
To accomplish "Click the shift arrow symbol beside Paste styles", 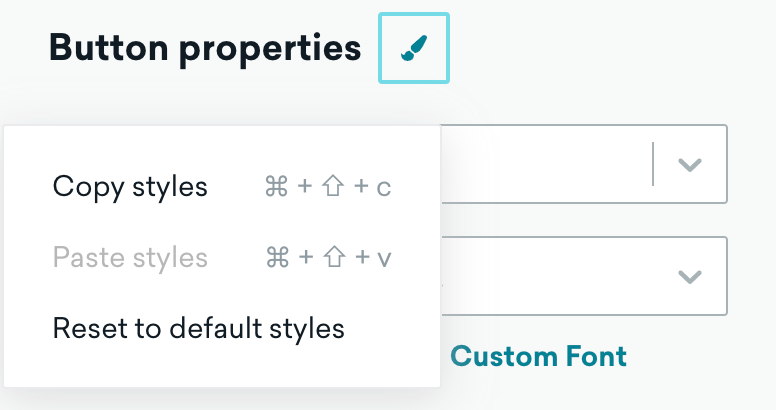I will coord(334,257).
